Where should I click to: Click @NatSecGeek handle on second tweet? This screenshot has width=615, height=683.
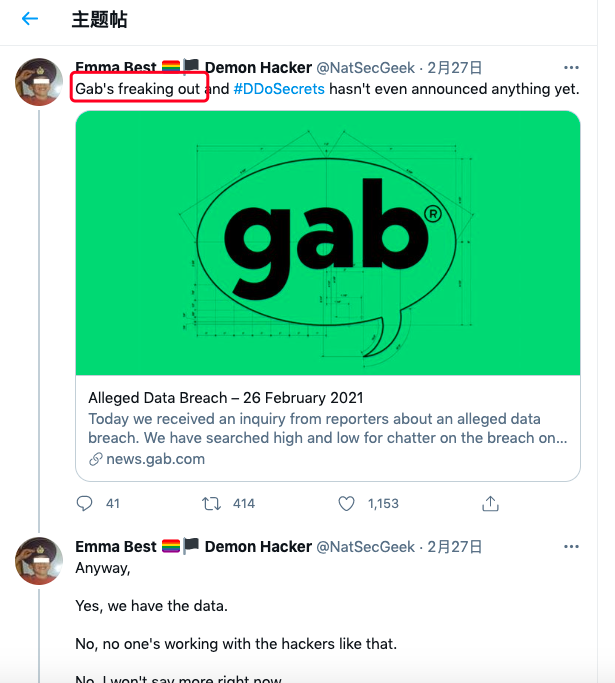click(x=365, y=546)
